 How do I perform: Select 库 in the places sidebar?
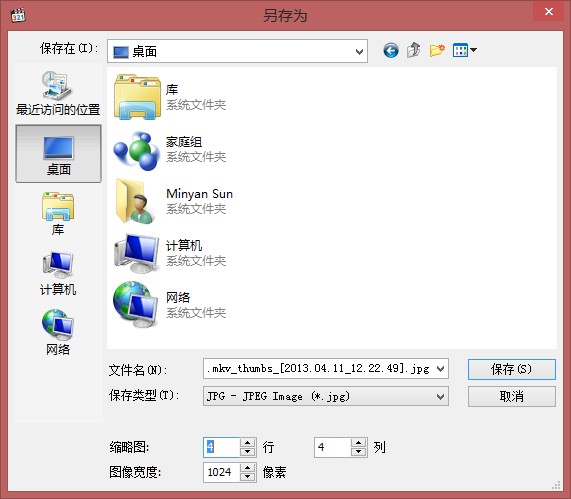tap(58, 214)
